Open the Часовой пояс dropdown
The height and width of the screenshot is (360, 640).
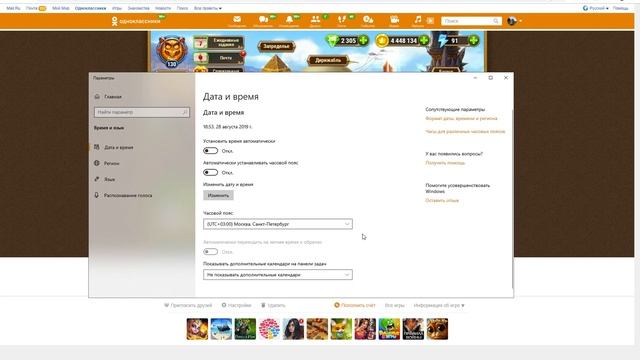click(278, 224)
